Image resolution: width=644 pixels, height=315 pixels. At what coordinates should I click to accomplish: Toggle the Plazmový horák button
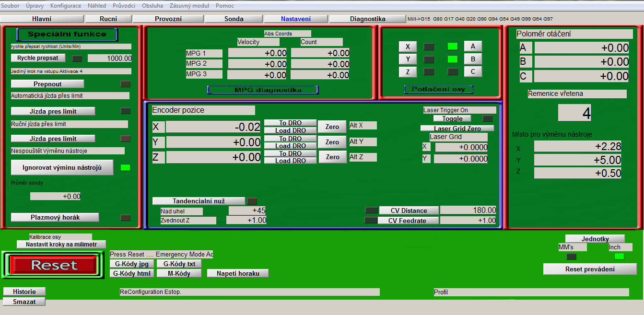[x=55, y=218]
